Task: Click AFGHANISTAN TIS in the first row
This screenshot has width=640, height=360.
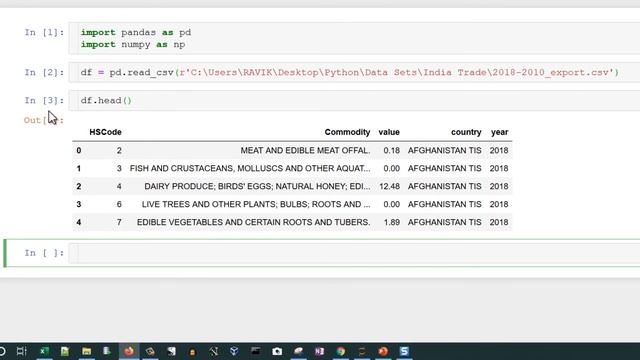Action: (444, 151)
